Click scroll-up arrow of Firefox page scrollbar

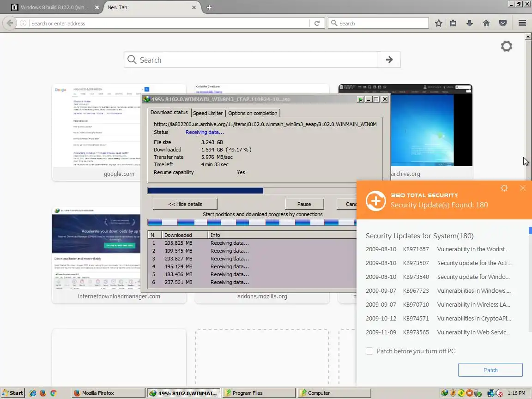click(528, 36)
